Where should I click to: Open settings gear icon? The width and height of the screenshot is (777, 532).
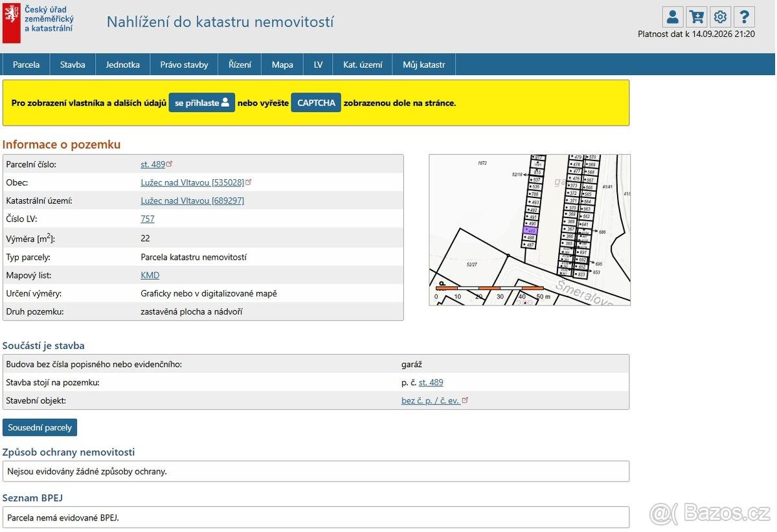click(x=720, y=17)
